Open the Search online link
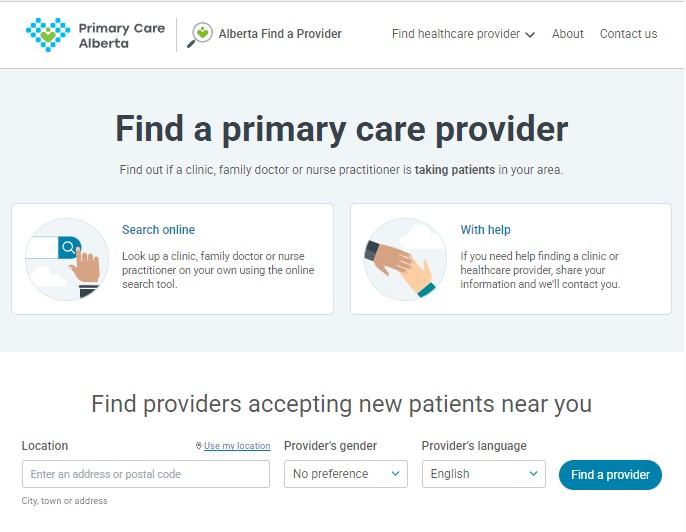Viewport: 686px width, 532px height. click(158, 230)
